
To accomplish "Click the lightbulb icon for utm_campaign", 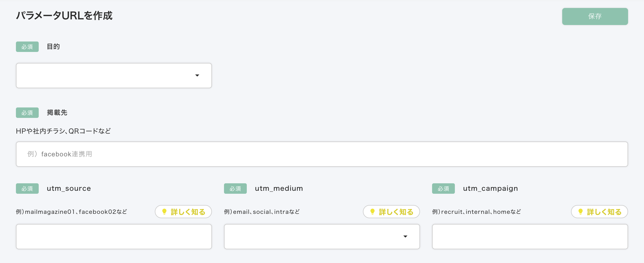I will point(581,212).
